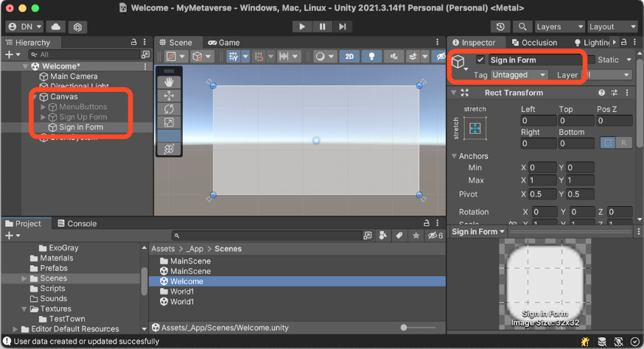Switch to the Game tab
Viewport: 644px width, 349px height.
tap(223, 43)
